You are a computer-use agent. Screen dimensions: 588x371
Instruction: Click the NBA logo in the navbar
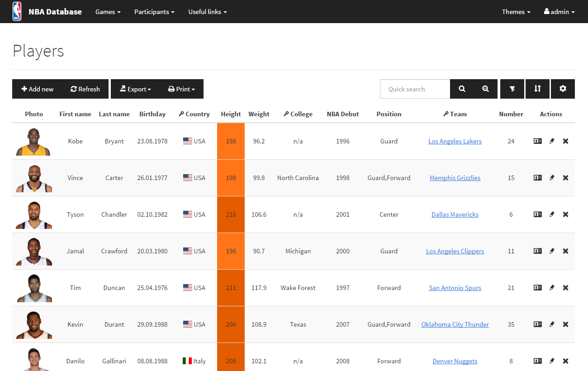point(17,11)
